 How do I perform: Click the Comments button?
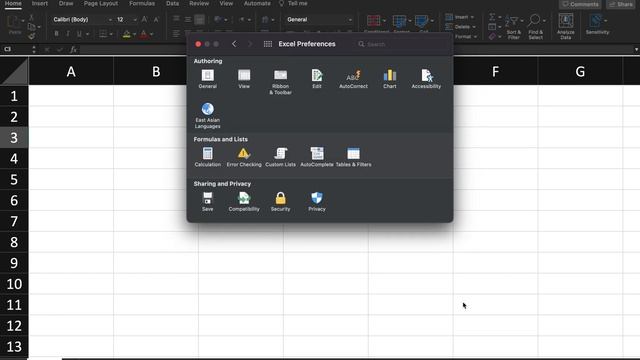(580, 4)
